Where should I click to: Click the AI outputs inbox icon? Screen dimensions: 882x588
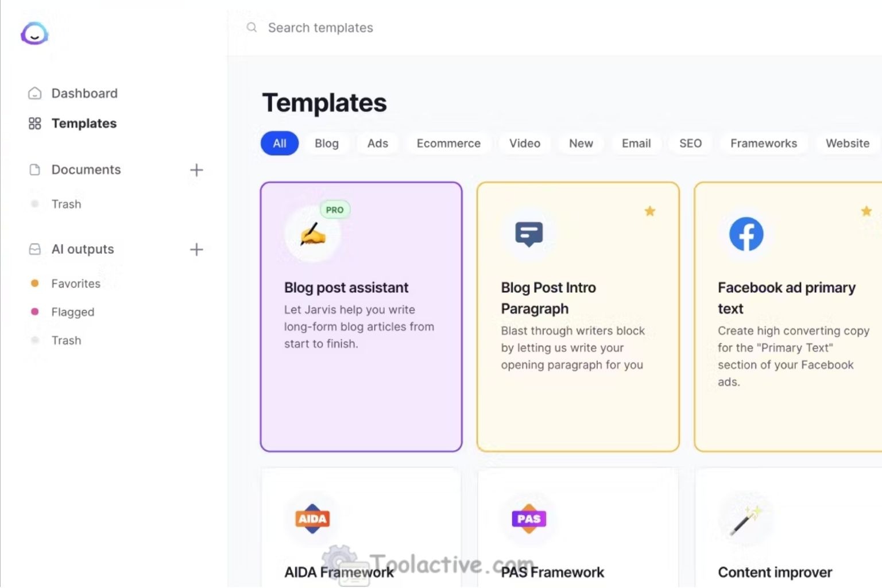(34, 249)
